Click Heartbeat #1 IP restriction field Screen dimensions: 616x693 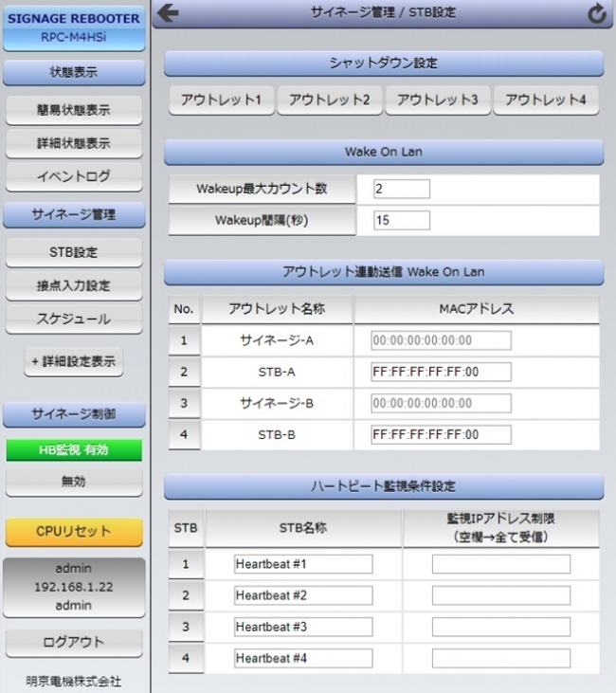[x=501, y=565]
